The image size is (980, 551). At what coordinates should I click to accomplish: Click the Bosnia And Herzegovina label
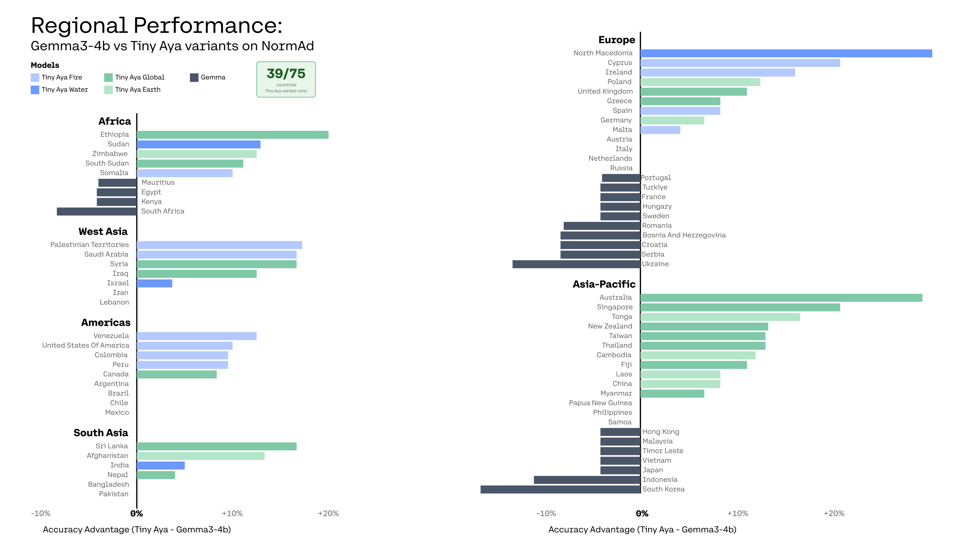pos(684,235)
